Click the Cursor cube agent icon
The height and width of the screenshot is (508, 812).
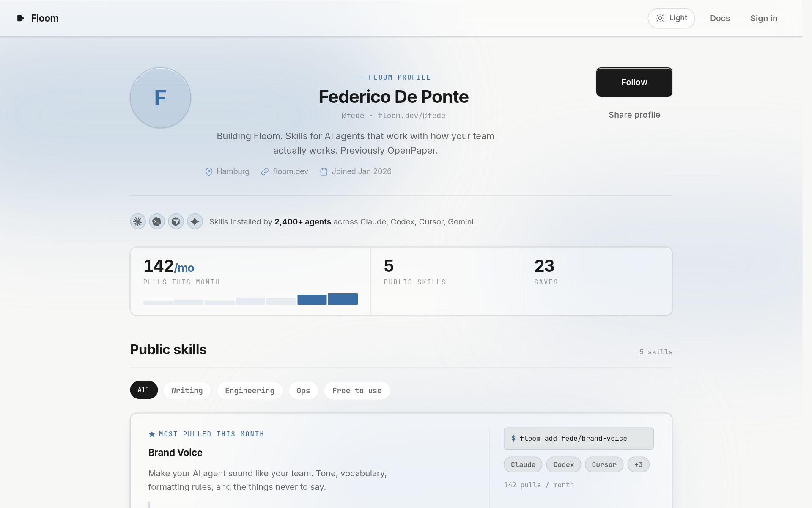[x=176, y=221]
